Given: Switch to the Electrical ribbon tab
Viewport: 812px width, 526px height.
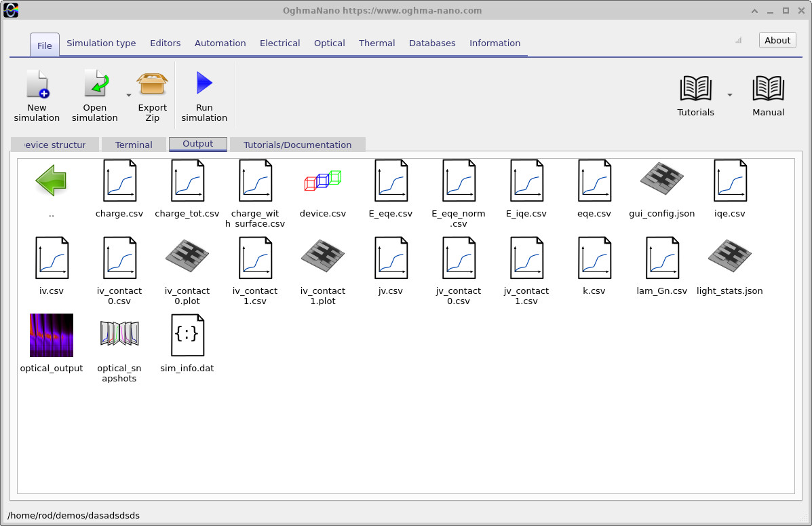Looking at the screenshot, I should coord(279,43).
